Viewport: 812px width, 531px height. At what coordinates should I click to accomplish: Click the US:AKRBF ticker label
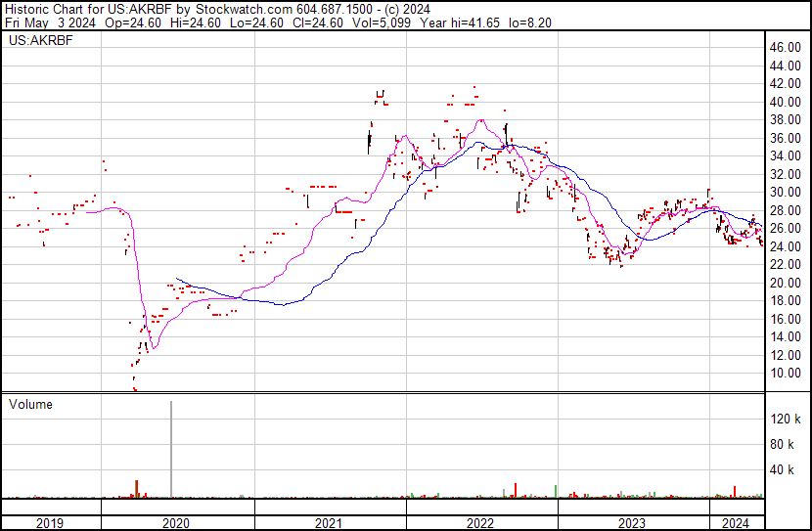36,42
